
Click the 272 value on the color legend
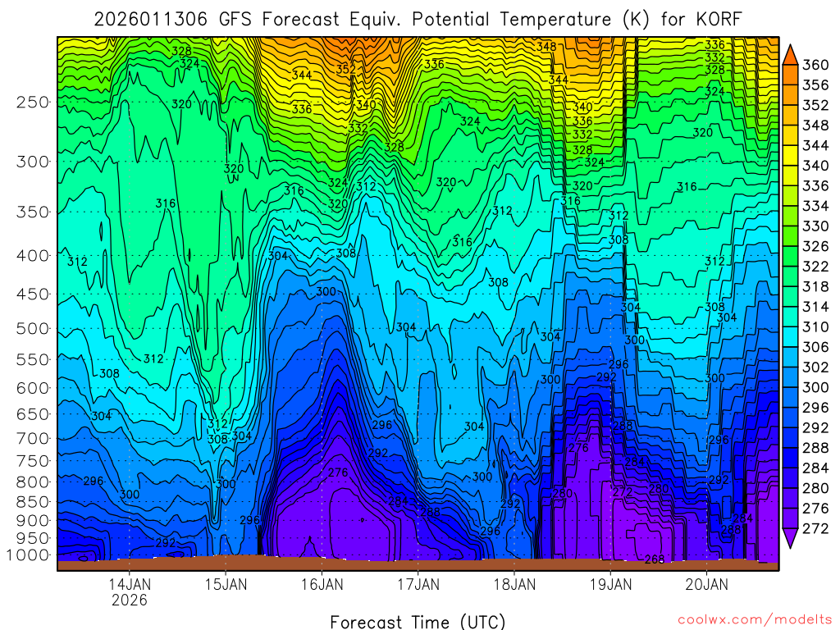[815, 529]
